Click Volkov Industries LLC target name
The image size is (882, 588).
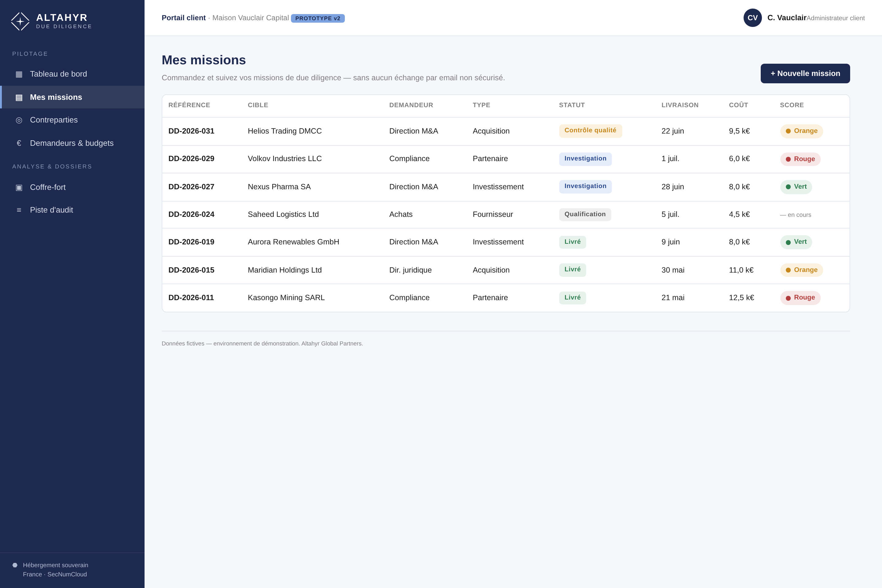pos(285,159)
